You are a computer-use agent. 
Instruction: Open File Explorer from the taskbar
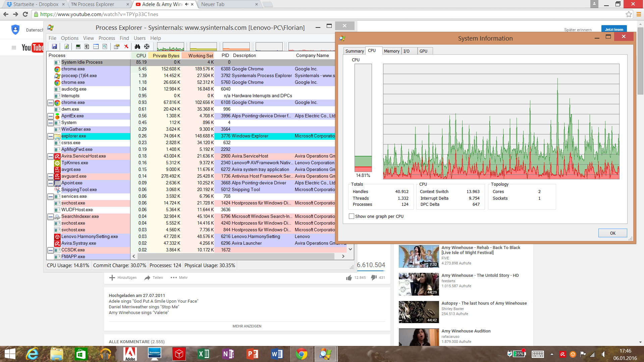point(57,354)
